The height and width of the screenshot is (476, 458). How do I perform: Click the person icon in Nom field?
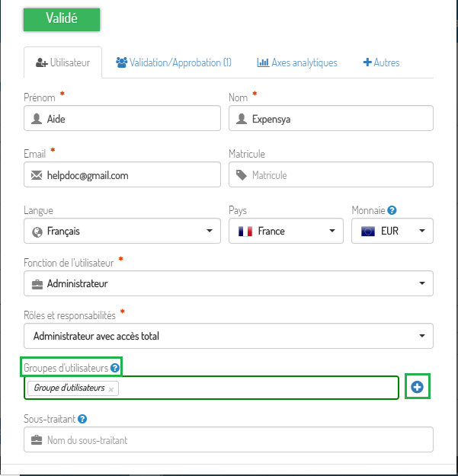(x=242, y=119)
